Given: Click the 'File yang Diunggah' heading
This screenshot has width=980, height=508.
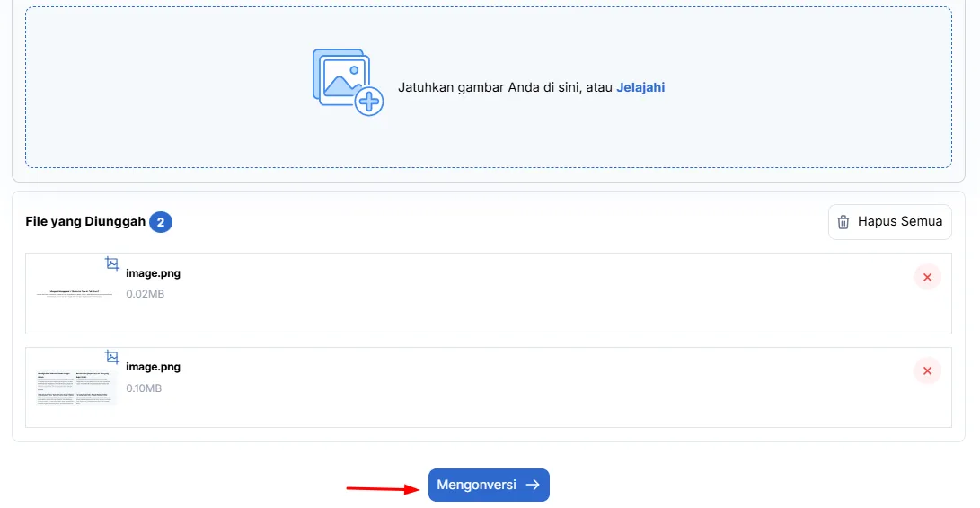Looking at the screenshot, I should 85,221.
